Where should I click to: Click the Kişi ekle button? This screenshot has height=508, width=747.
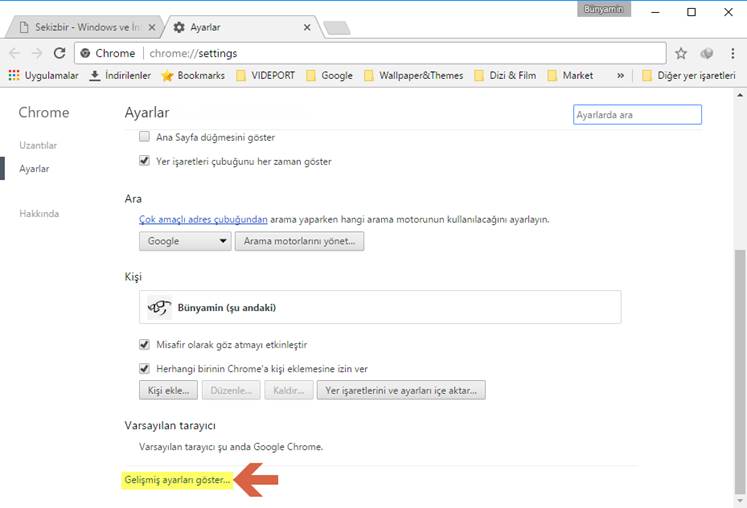coord(168,390)
